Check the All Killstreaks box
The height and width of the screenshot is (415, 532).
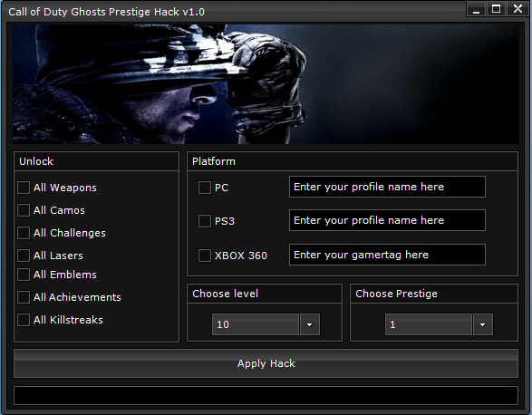[24, 320]
